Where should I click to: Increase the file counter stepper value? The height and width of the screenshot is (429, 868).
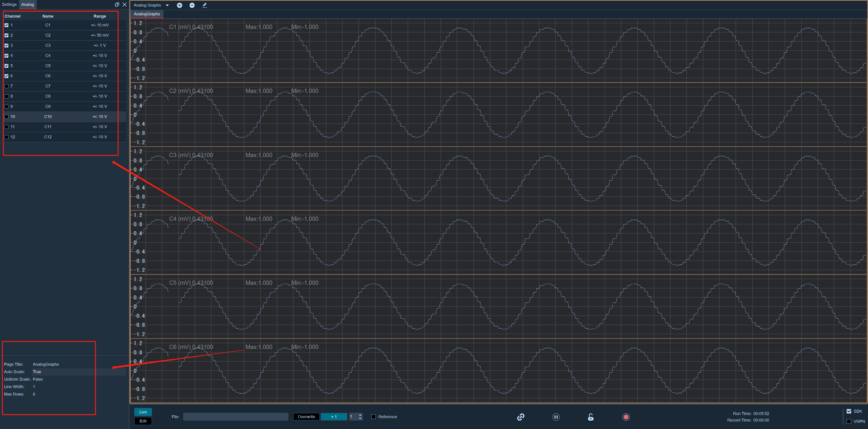click(360, 415)
